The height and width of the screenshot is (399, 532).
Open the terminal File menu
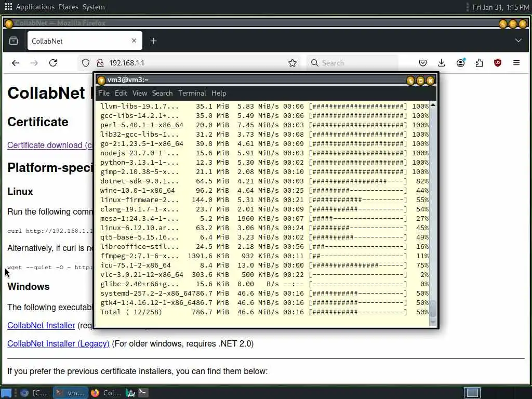point(104,94)
